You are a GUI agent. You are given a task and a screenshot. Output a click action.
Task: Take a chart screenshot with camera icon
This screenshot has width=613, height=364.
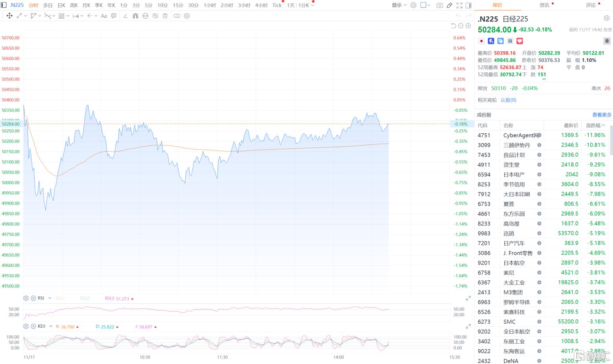point(439,5)
